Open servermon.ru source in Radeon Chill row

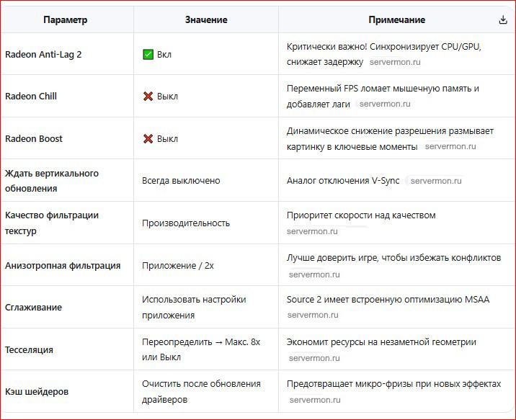(x=384, y=104)
